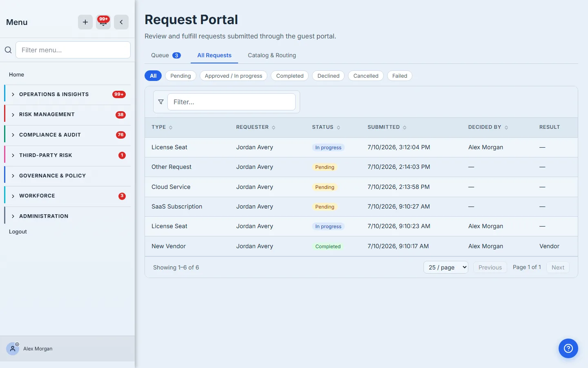The height and width of the screenshot is (368, 588).
Task: Filter by Pending status chip
Action: (180, 76)
